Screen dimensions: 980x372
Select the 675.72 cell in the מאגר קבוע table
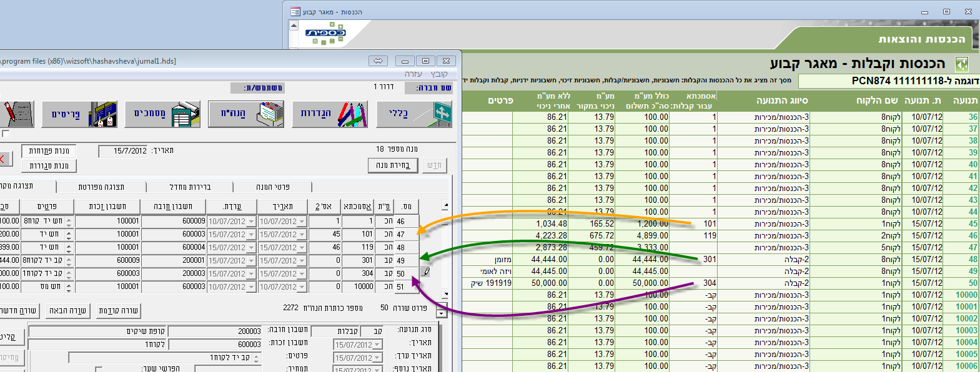tap(593, 235)
